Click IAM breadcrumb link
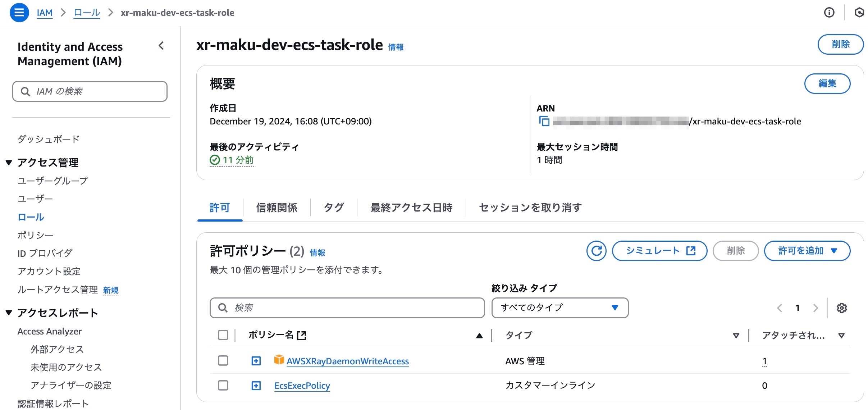Screen dimensions: 868x410 point(45,13)
